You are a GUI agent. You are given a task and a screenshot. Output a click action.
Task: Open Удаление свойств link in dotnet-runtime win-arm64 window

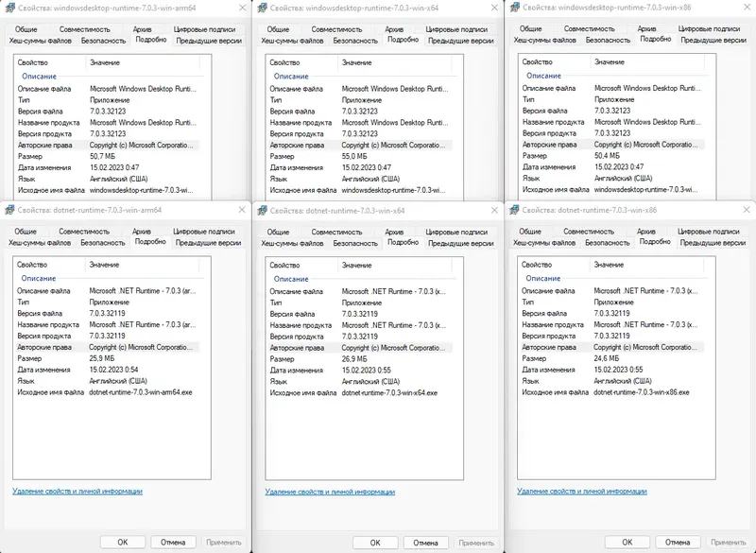point(77,491)
